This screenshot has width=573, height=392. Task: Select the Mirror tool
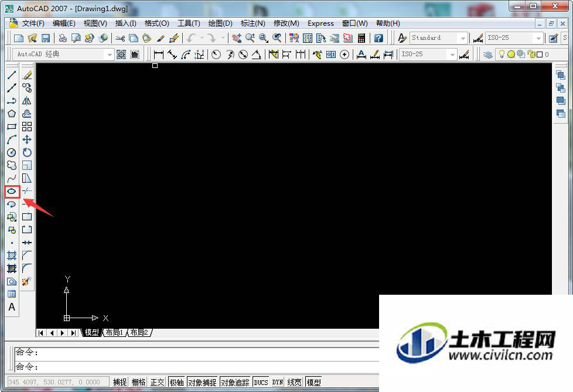click(x=27, y=101)
